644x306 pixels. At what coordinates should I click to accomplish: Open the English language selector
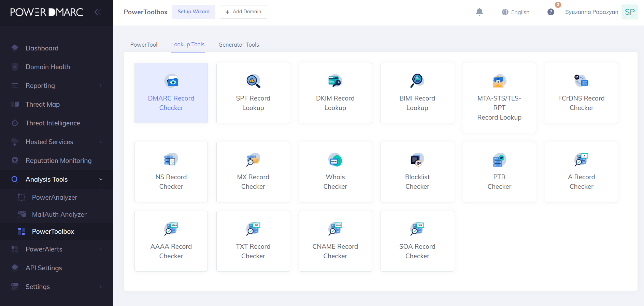[516, 12]
